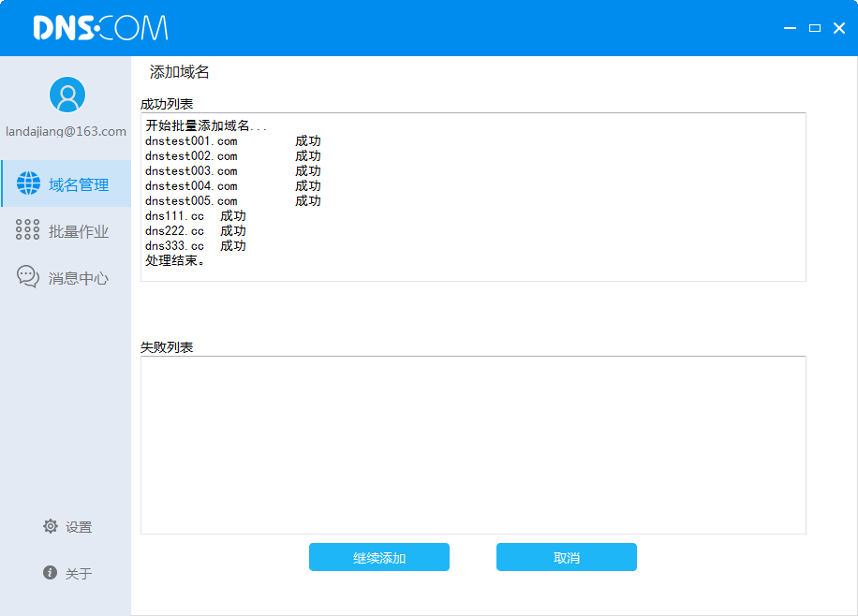
Task: Click the dot-grid icon for 批量作业
Action: click(x=28, y=230)
